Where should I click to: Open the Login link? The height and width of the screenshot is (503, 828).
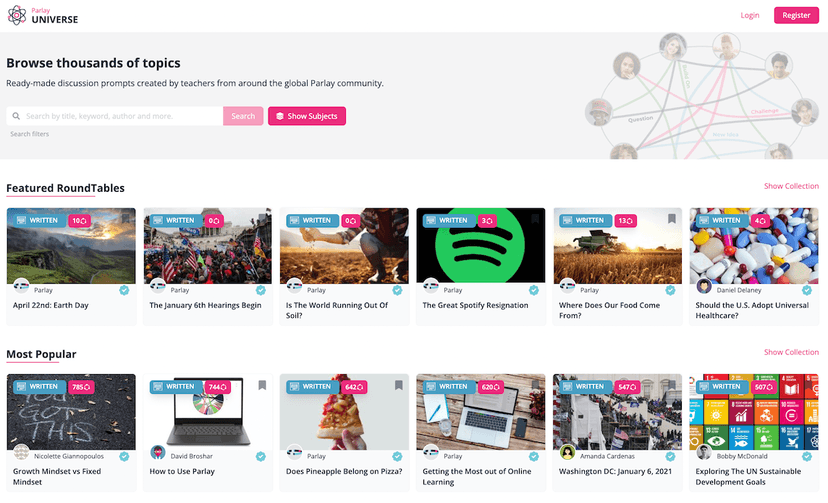[x=749, y=15]
